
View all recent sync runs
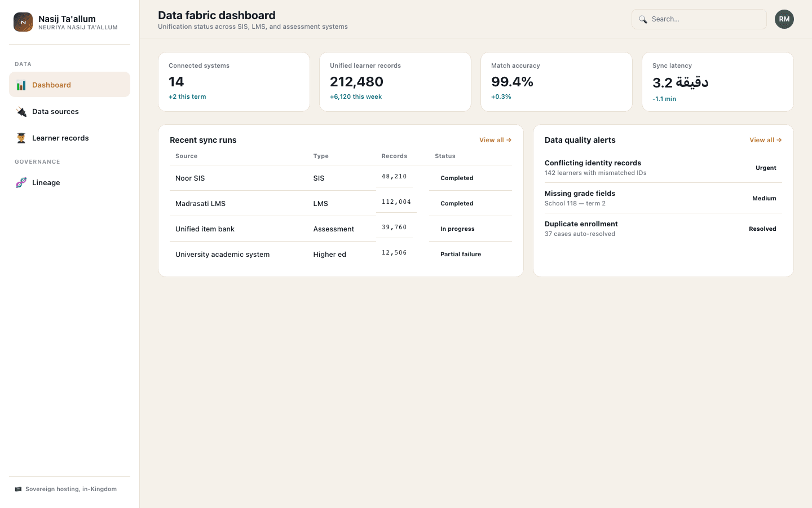[495, 140]
